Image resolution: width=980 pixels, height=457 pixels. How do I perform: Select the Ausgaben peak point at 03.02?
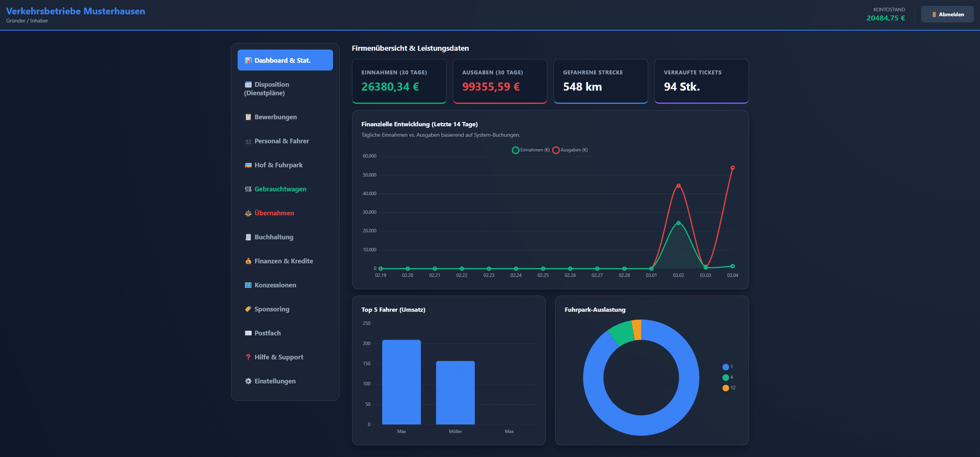pos(678,186)
